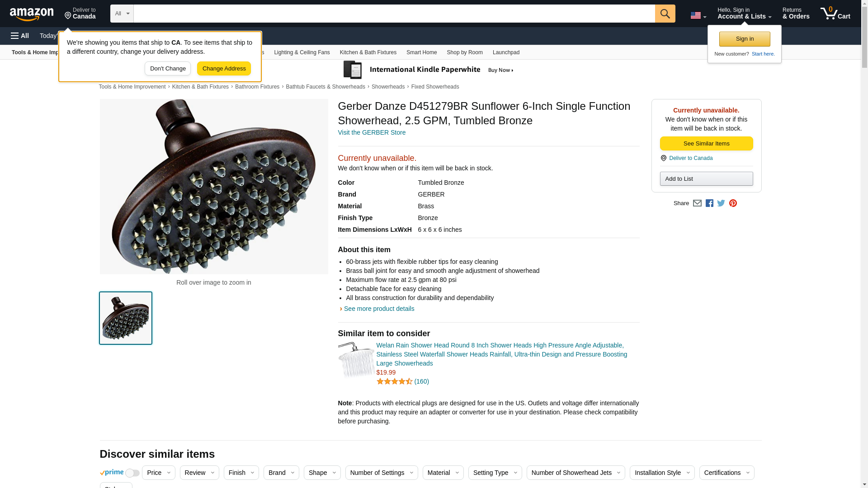Open the cart icon

835,14
